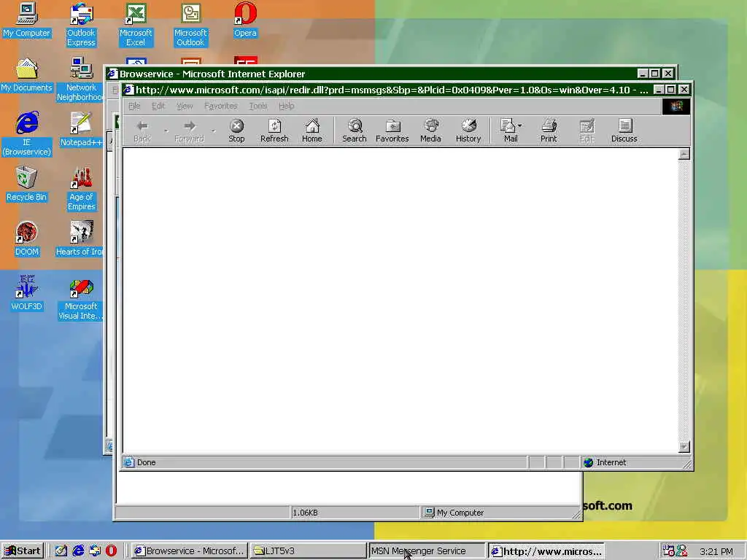Open the Edit menu
This screenshot has height=560, width=747.
[x=158, y=106]
